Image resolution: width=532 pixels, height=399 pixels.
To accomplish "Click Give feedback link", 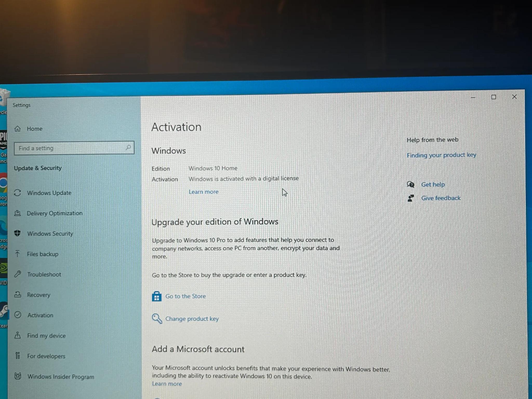I will pos(441,198).
